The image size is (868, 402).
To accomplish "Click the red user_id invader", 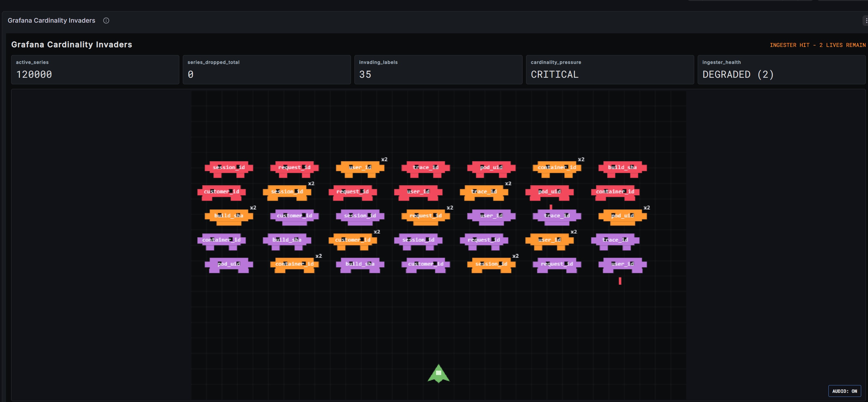I will pyautogui.click(x=418, y=193).
